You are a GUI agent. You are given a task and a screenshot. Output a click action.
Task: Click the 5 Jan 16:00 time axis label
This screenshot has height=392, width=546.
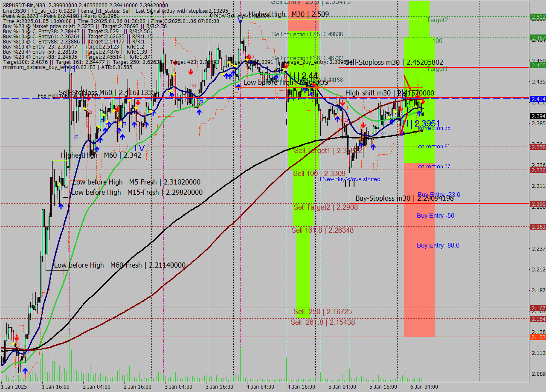pos(383,387)
